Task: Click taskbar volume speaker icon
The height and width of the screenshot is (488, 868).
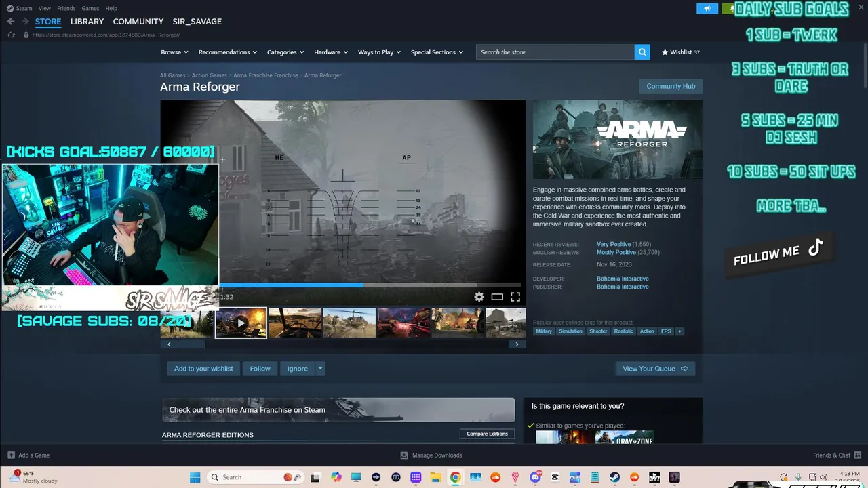Action: [x=824, y=477]
